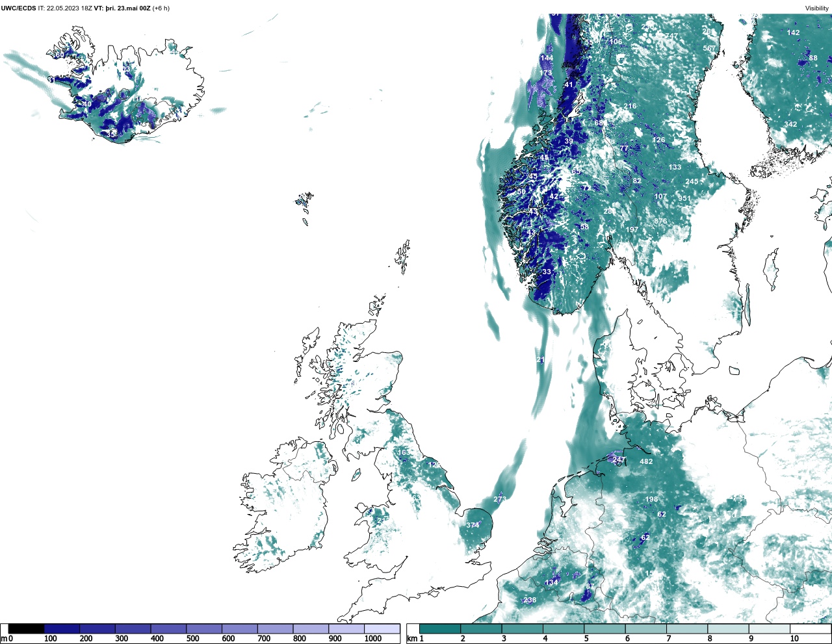Click the value "163" over northern England

pos(404,452)
